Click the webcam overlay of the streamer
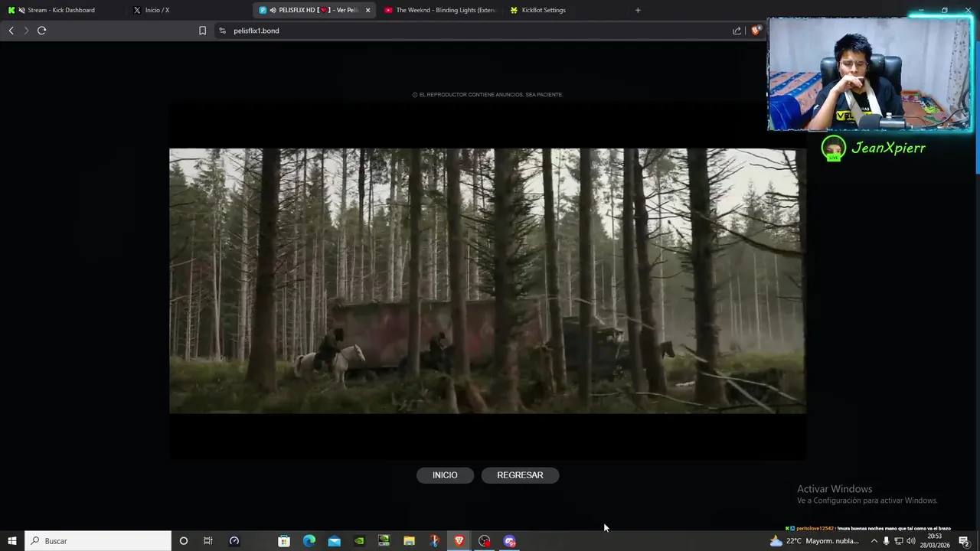980x551 pixels. click(870, 74)
